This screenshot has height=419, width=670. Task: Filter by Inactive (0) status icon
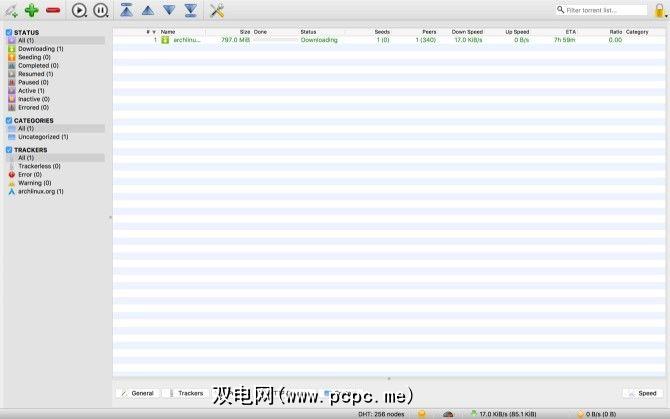(x=12, y=99)
